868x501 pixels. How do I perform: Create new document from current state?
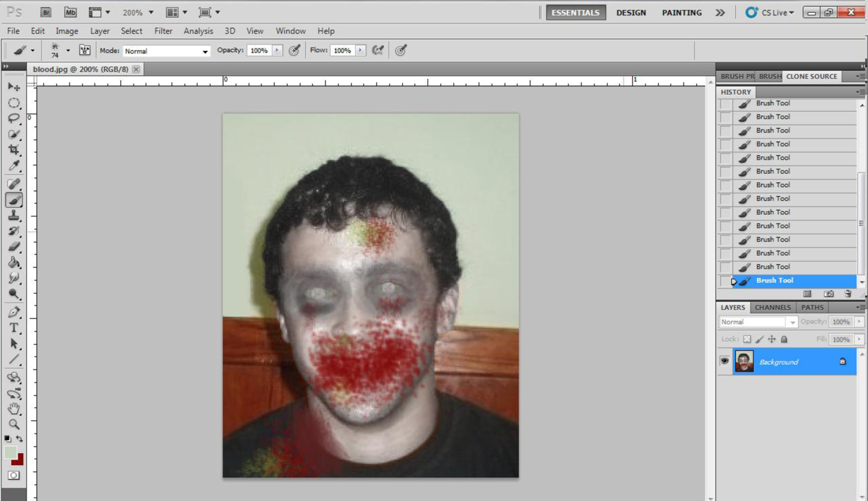808,294
